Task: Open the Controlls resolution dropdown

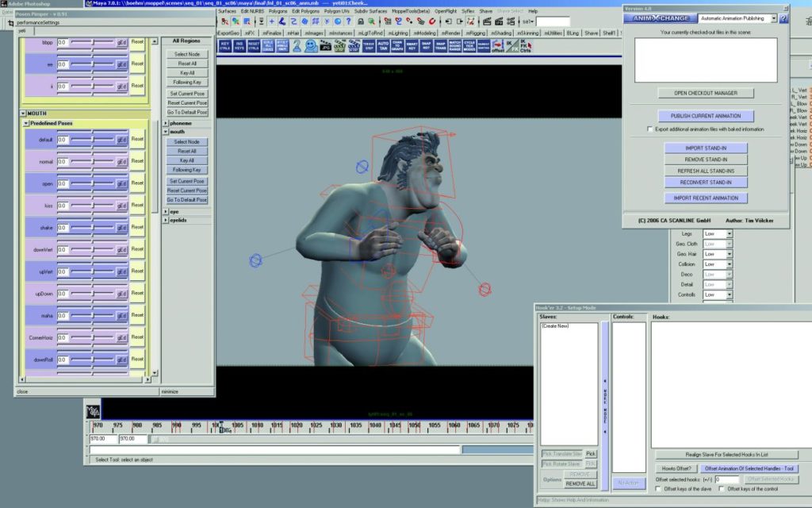Action: 717,295
